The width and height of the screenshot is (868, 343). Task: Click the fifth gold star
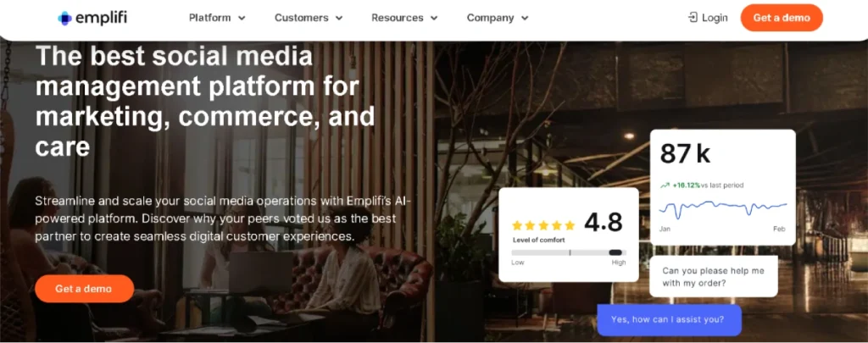[x=570, y=225]
